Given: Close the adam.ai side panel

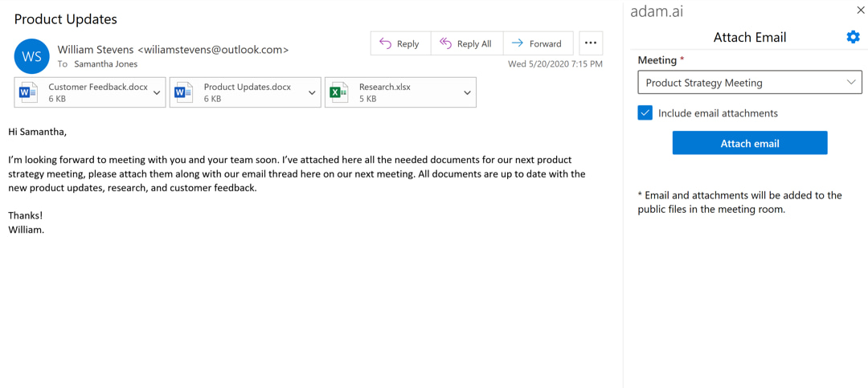Looking at the screenshot, I should pyautogui.click(x=858, y=10).
